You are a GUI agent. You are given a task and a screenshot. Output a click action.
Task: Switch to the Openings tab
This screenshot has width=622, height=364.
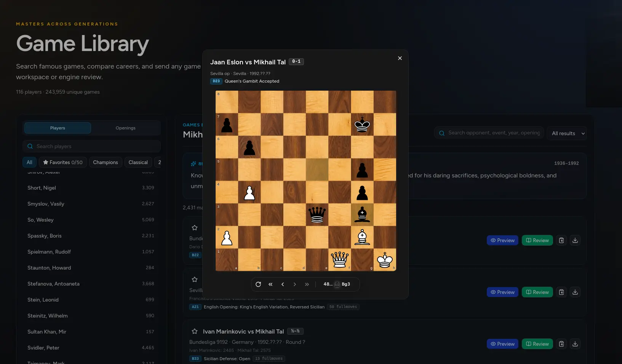pos(126,128)
